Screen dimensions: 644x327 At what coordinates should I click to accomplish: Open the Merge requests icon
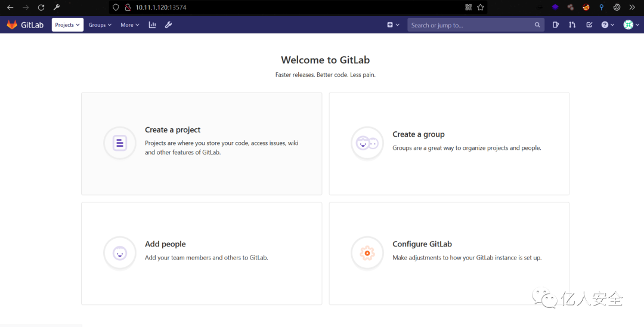point(572,24)
